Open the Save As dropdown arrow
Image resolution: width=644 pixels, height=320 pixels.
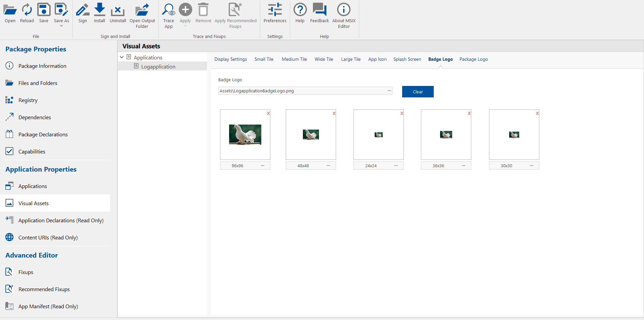pos(61,26)
